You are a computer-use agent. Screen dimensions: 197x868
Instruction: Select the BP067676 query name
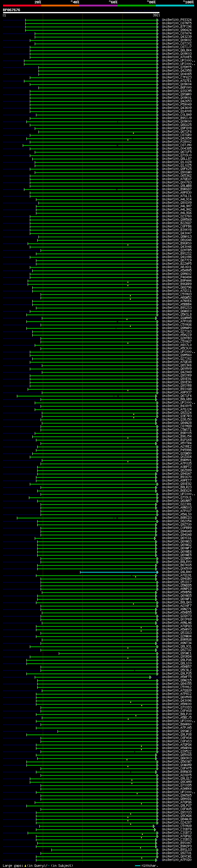(x=11, y=10)
